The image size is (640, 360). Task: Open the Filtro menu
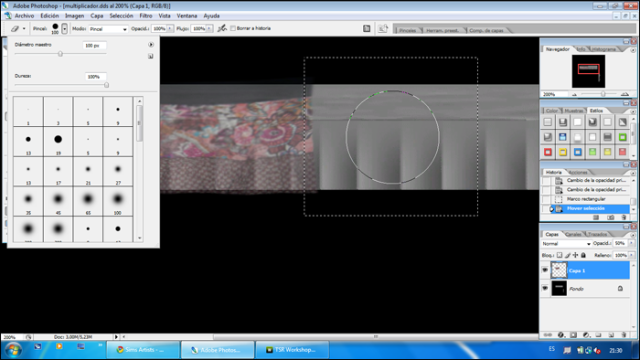[146, 16]
